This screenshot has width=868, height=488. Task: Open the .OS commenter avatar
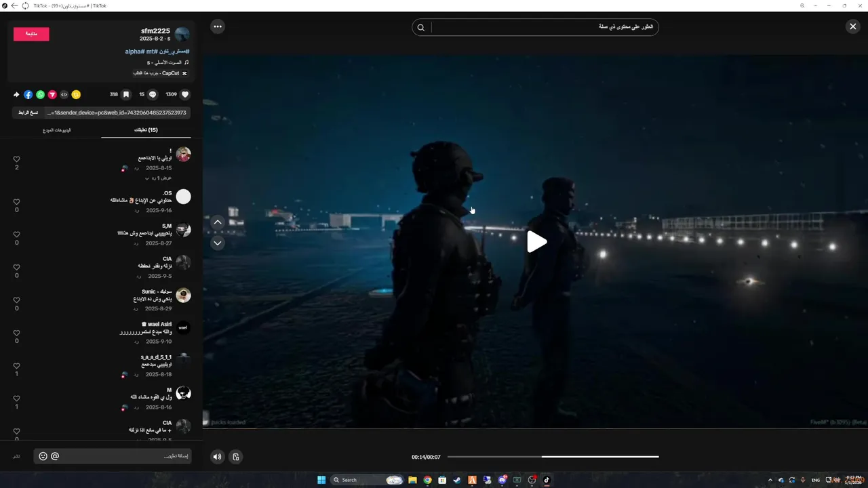(x=183, y=197)
